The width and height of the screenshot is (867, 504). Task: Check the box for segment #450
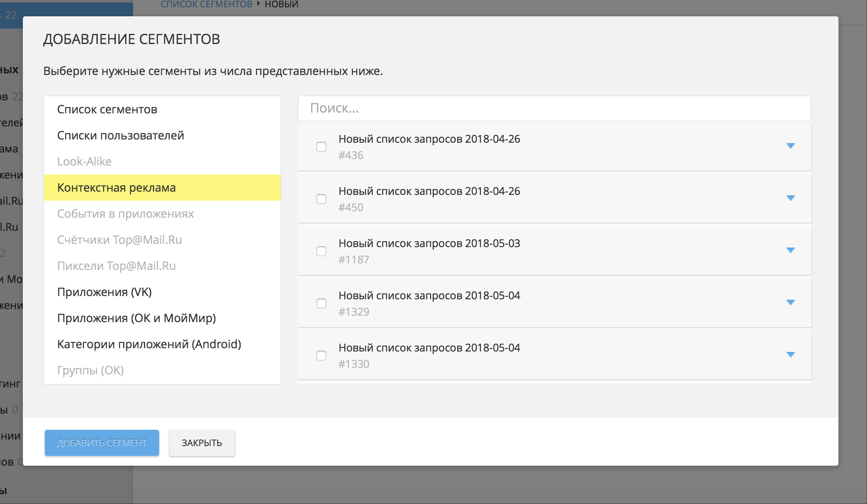click(321, 199)
